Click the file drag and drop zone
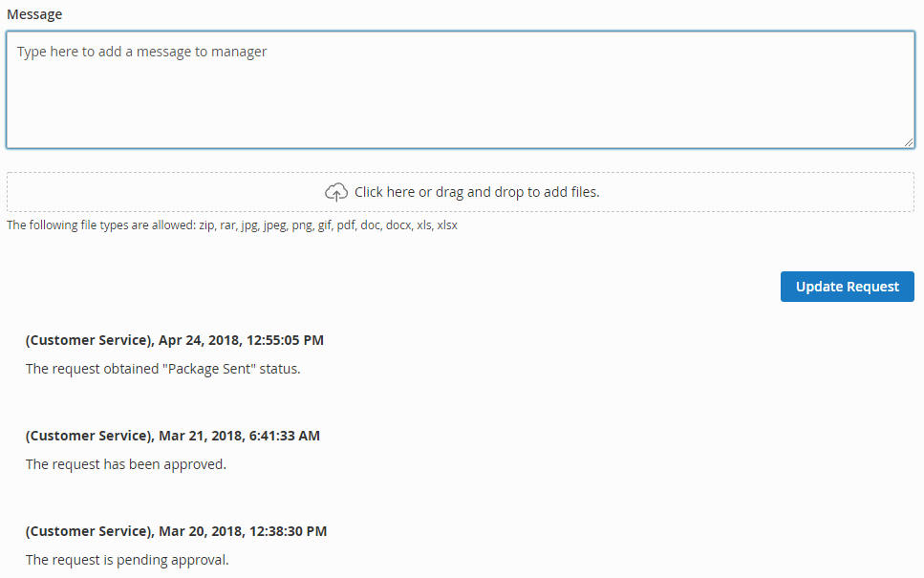Screen dimensions: 924x578 pyautogui.click(x=461, y=192)
